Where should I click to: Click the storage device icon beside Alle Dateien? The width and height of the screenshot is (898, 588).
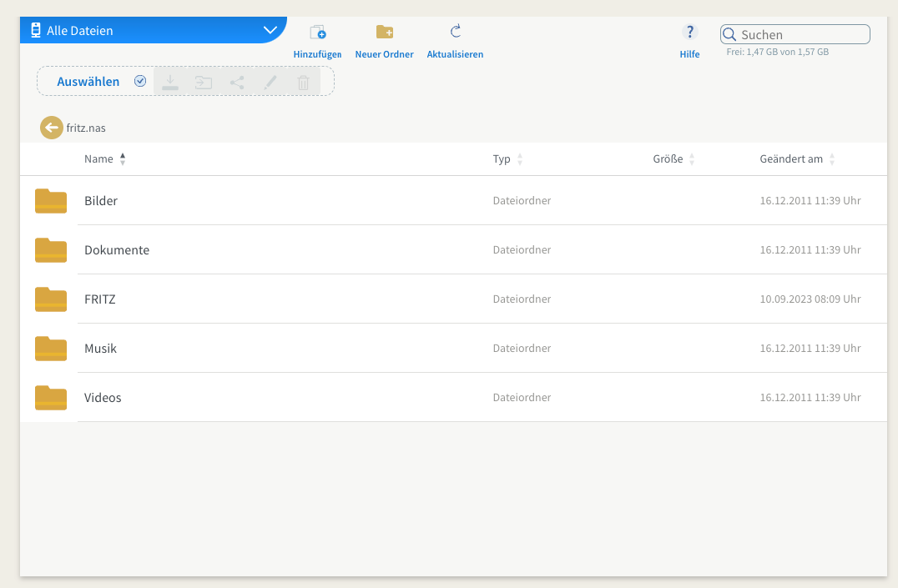pos(36,30)
